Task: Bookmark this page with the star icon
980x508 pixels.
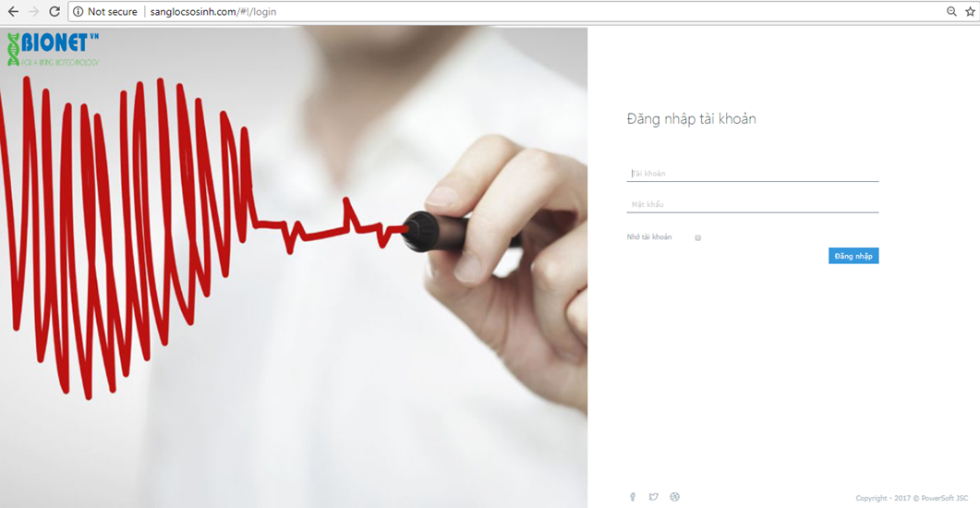Action: click(x=970, y=11)
